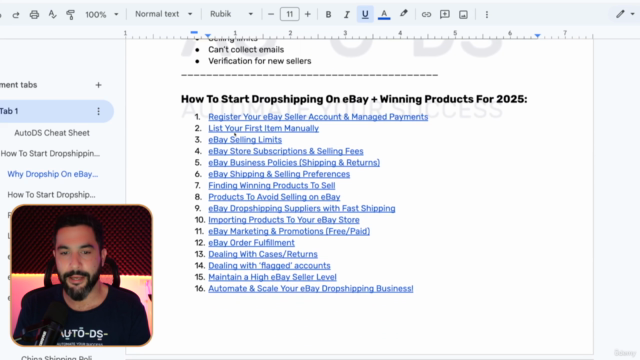This screenshot has width=640, height=360.
Task: Select How To Start Dropship... outline item
Action: pos(51,195)
